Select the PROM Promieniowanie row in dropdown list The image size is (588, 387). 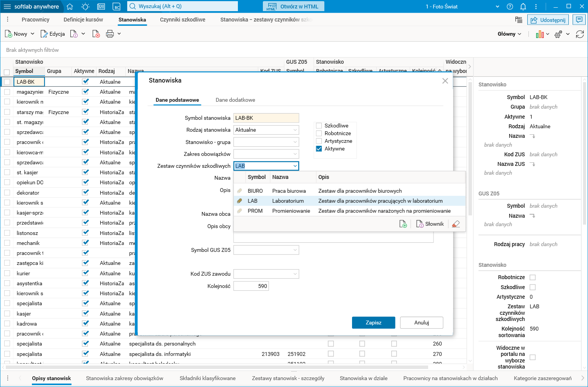[349, 211]
